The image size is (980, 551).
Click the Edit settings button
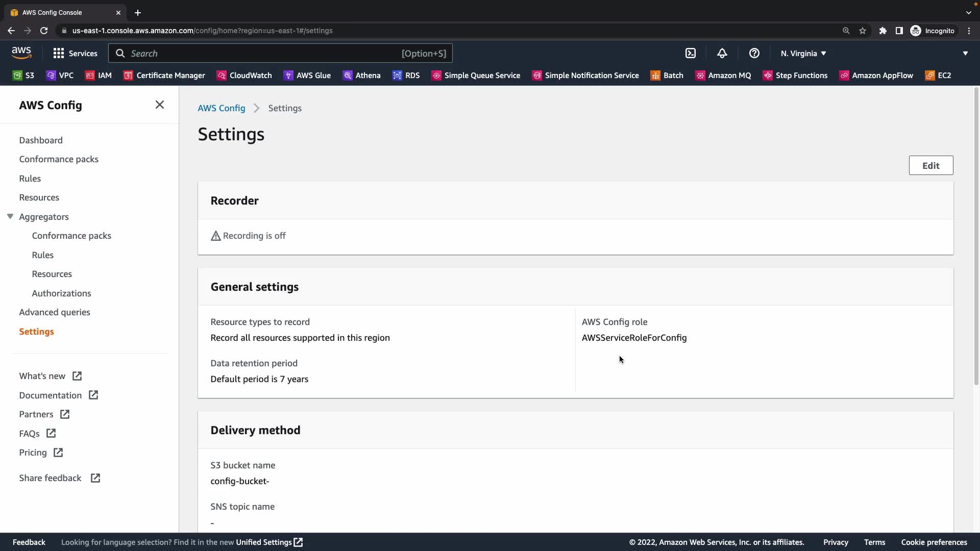[x=930, y=165]
